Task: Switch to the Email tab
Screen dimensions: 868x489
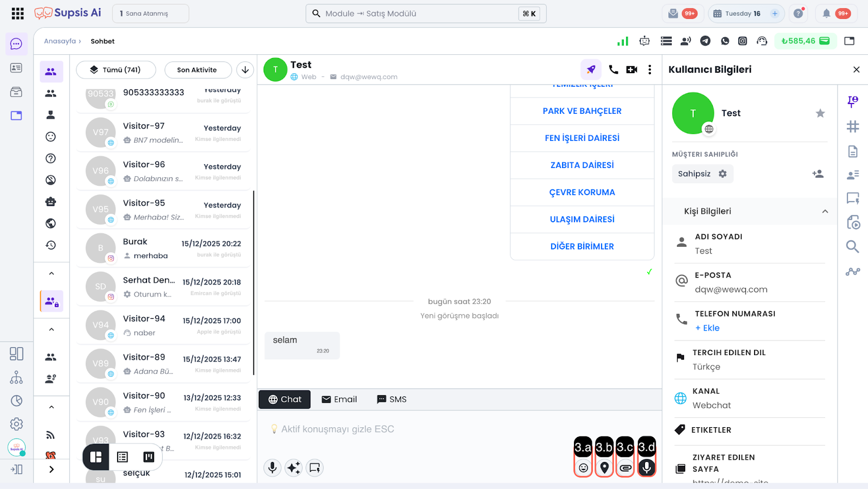Action: click(x=339, y=400)
